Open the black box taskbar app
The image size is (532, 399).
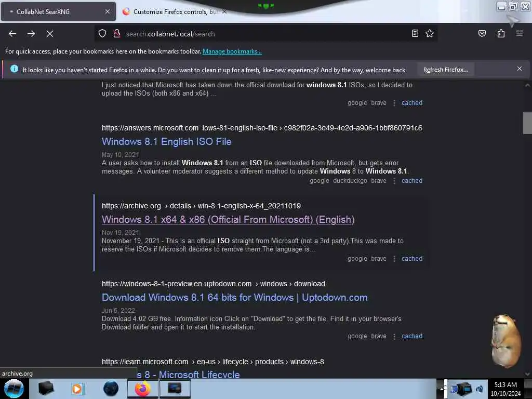pyautogui.click(x=46, y=389)
